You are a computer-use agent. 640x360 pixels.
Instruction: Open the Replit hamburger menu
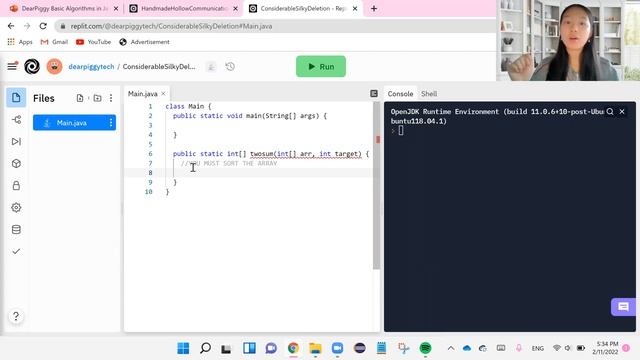point(12,66)
